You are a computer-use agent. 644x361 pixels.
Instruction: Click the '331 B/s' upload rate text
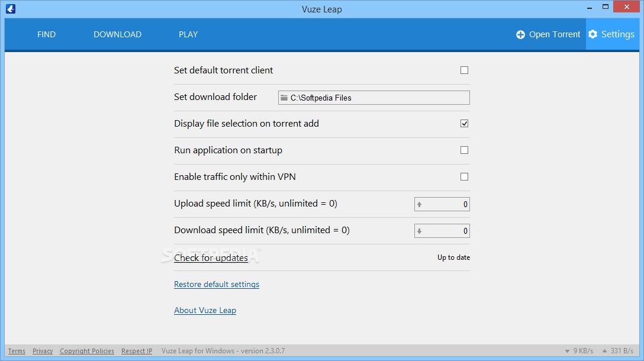click(x=622, y=351)
